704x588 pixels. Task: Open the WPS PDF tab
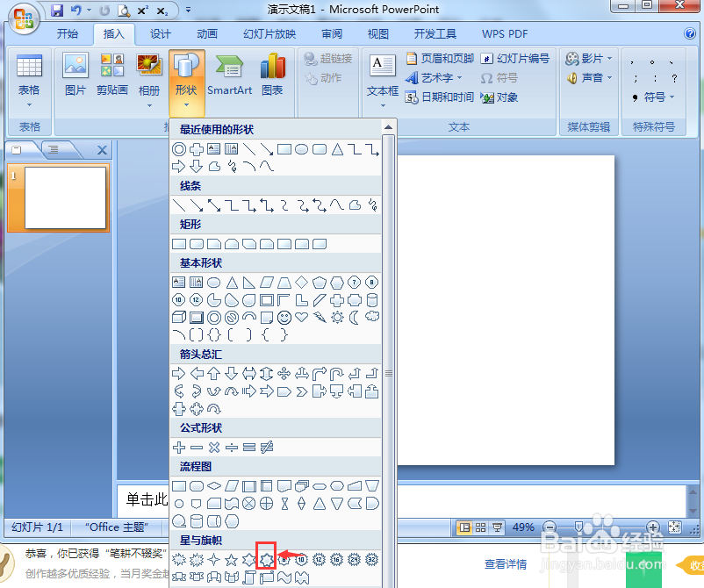[x=505, y=34]
